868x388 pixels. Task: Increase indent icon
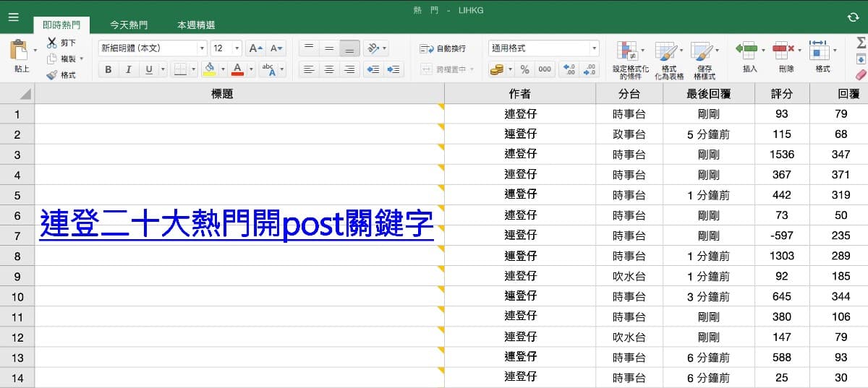click(393, 69)
